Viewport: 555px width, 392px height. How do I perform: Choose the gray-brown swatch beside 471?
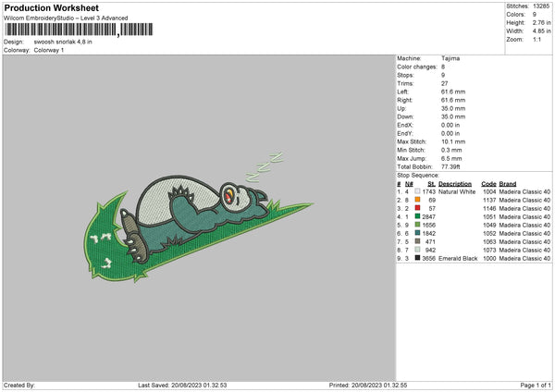(x=417, y=241)
